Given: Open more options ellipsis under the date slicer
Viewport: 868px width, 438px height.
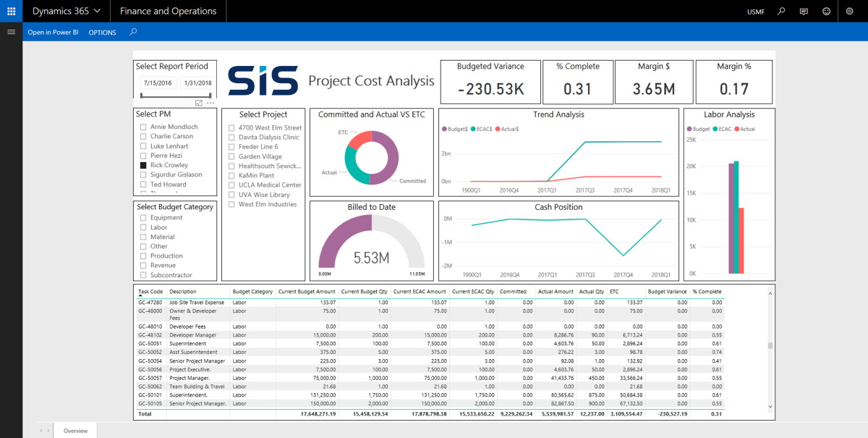Looking at the screenshot, I should (x=210, y=103).
